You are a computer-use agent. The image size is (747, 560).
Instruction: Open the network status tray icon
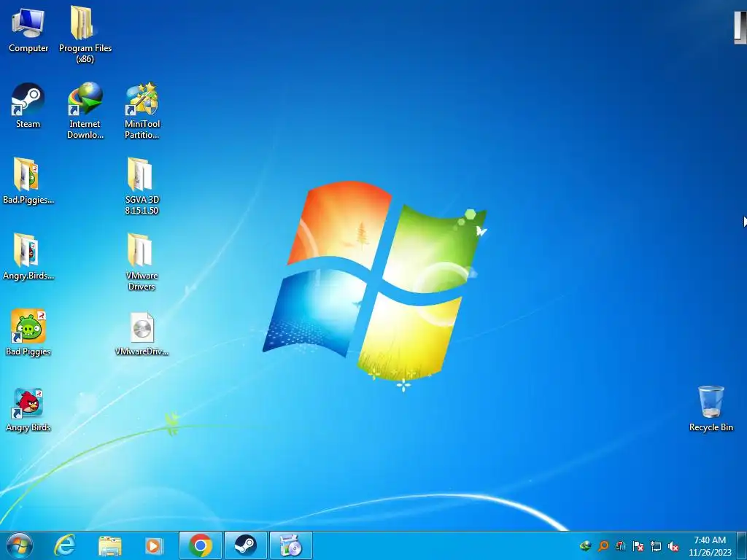pyautogui.click(x=656, y=545)
